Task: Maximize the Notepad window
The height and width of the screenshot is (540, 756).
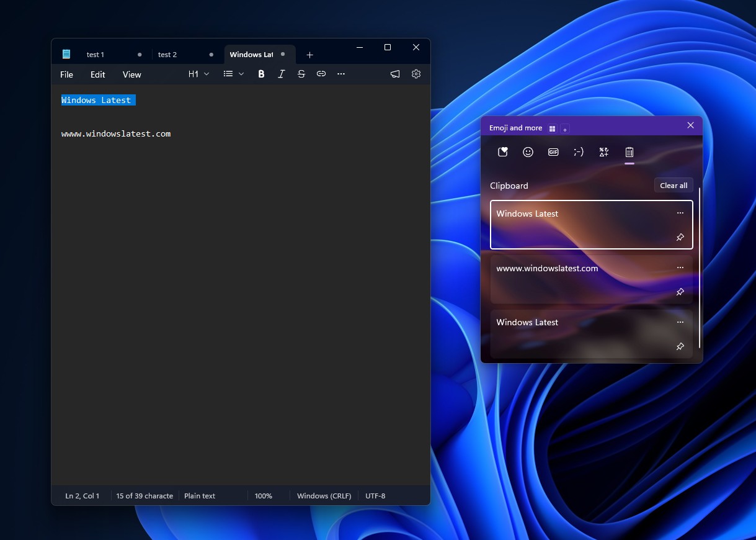Action: coord(388,47)
